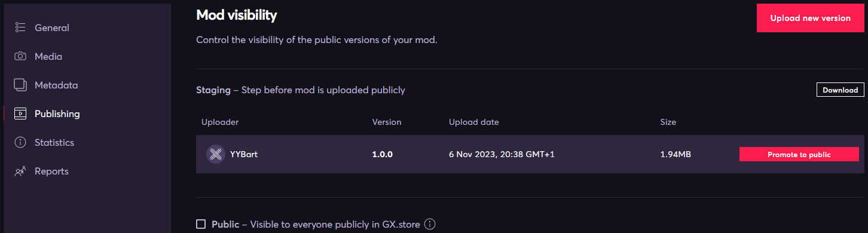This screenshot has width=868, height=233.
Task: Click the YYBart uploader name
Action: pyautogui.click(x=244, y=154)
